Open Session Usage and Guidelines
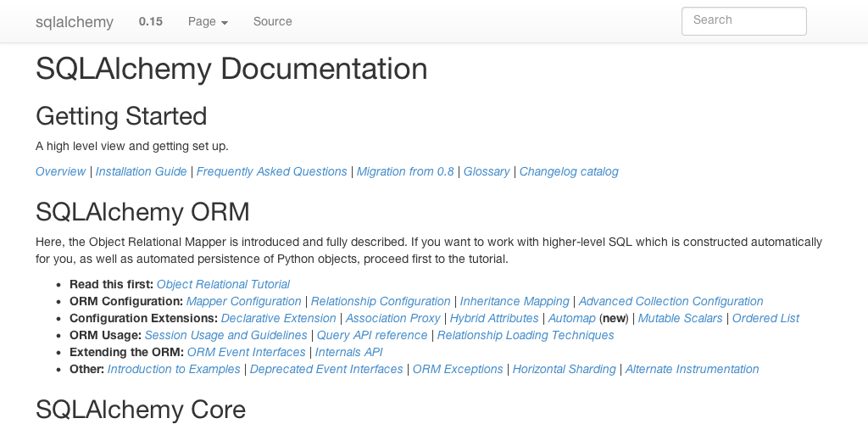This screenshot has height=424, width=868. 225,336
